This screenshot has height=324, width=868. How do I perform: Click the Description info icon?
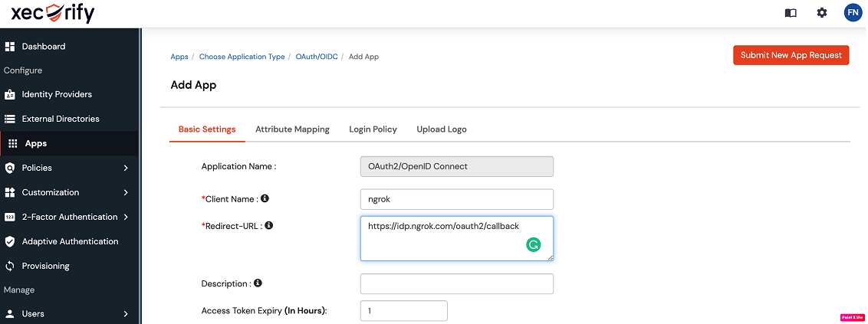click(258, 283)
